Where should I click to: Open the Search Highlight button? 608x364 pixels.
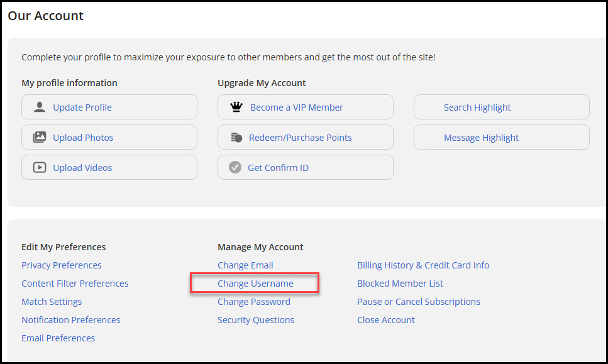[x=501, y=107]
